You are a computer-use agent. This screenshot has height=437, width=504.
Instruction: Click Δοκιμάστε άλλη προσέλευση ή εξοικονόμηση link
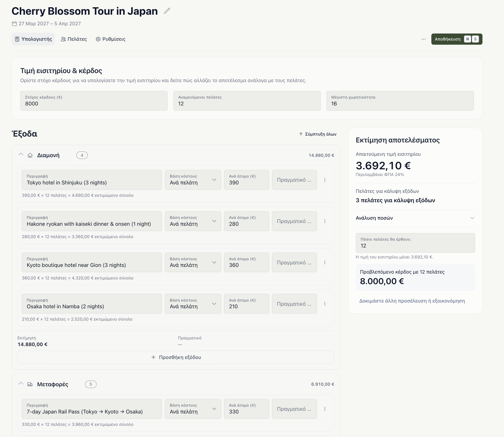click(x=412, y=301)
